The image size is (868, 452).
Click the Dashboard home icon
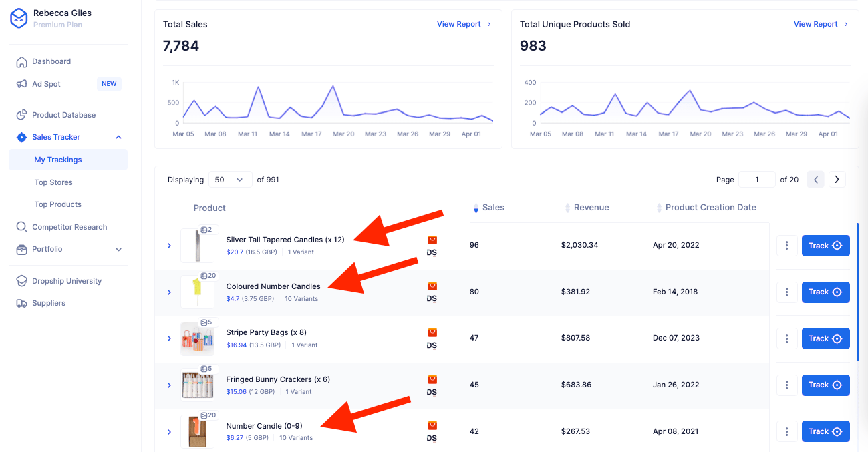point(21,62)
